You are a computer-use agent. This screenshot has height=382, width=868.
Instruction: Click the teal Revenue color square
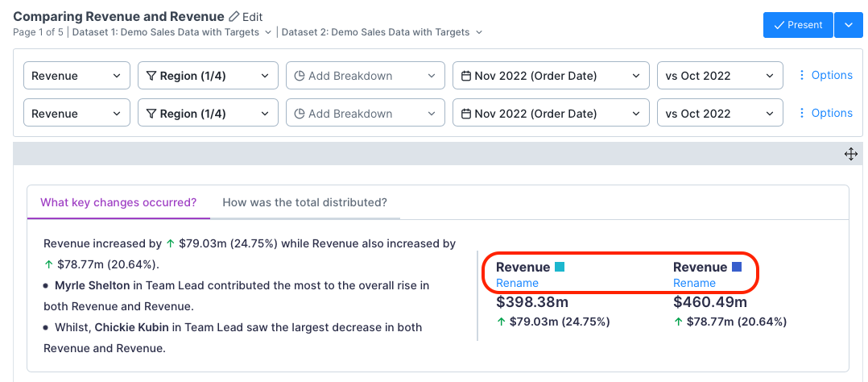pyautogui.click(x=560, y=267)
